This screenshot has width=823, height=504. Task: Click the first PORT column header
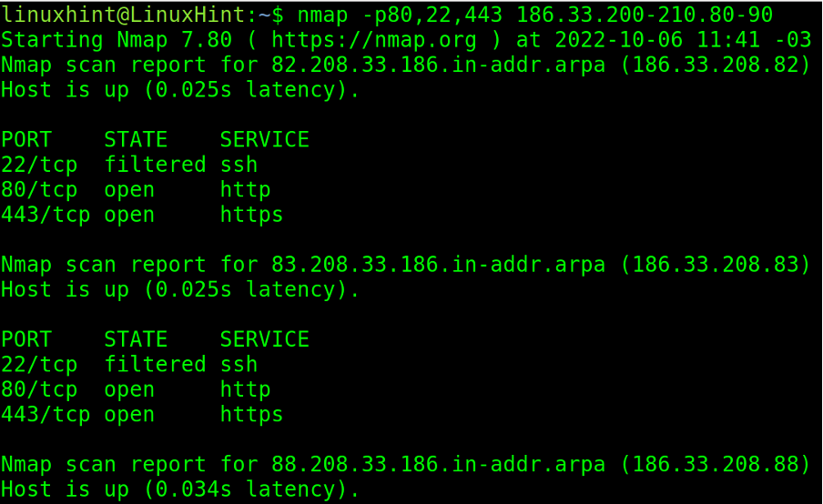(x=26, y=140)
